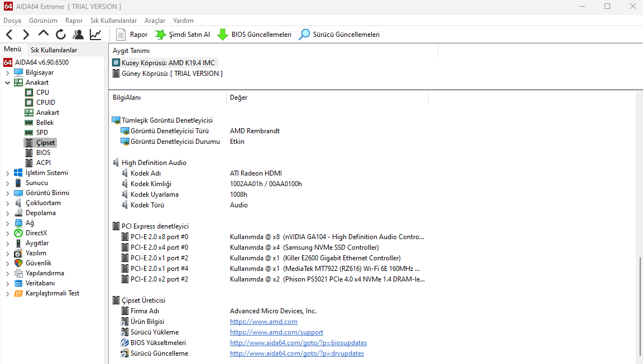
Task: Select the PCI-E 2.0 x8 port #0 row
Action: pyautogui.click(x=268, y=237)
